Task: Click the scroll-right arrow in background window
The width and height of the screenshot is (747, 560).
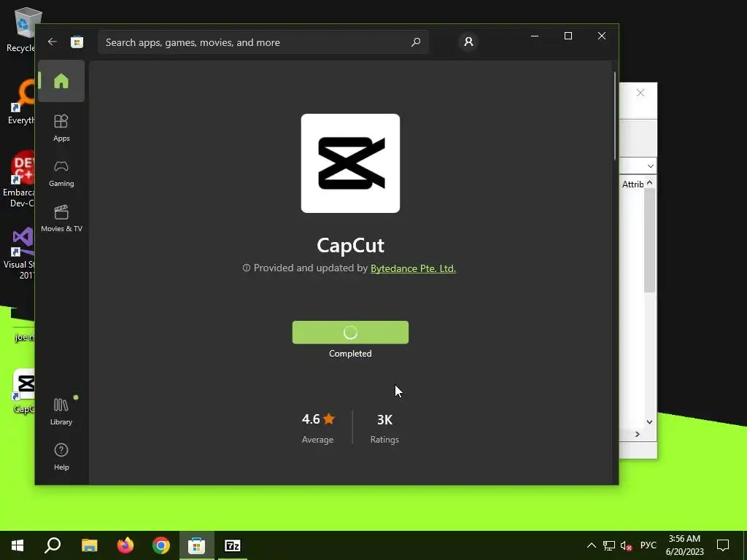Action: 638,434
